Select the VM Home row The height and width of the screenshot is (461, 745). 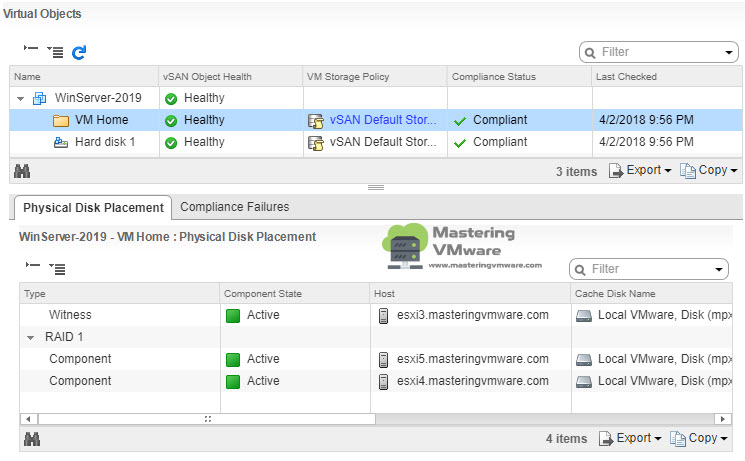point(375,120)
